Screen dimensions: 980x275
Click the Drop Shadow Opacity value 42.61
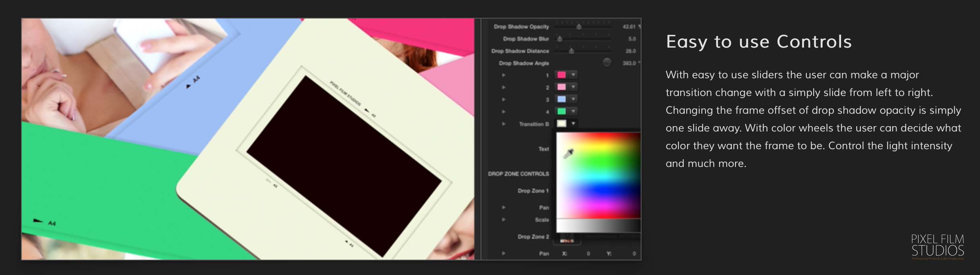point(629,27)
